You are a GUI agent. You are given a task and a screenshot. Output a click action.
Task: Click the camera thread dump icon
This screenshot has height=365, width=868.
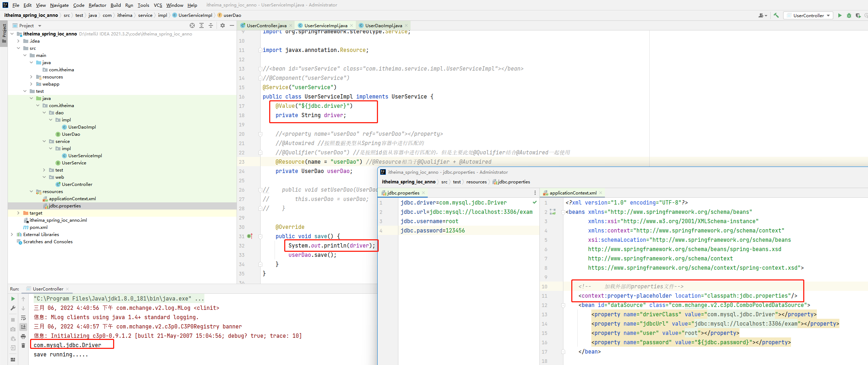(13, 329)
